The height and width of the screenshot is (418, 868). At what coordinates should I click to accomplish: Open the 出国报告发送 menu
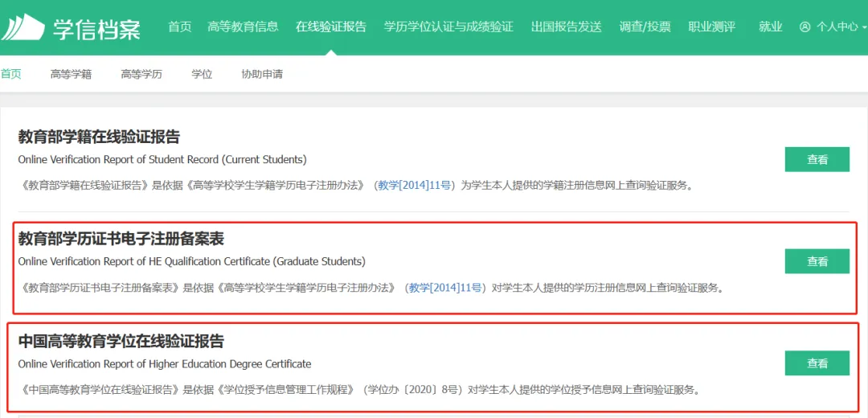point(567,27)
